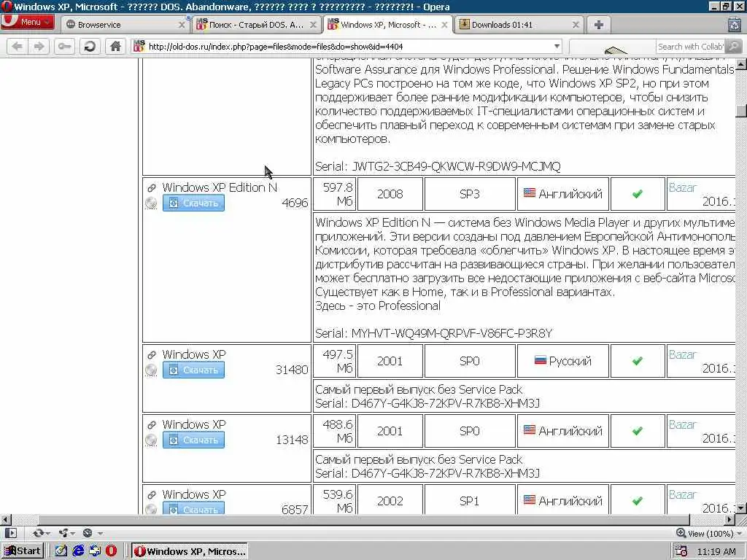
Task: Open the Opera Link sync dropdown
Action: pos(42,533)
